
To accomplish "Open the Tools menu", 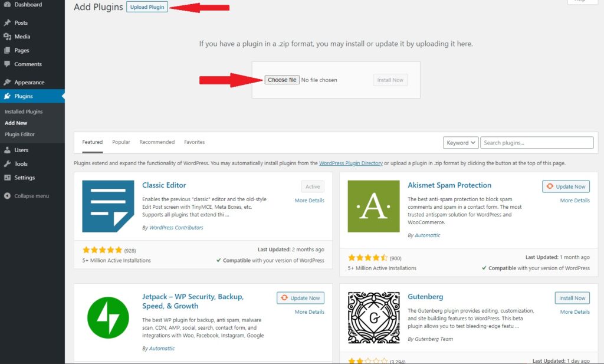I will pyautogui.click(x=21, y=163).
